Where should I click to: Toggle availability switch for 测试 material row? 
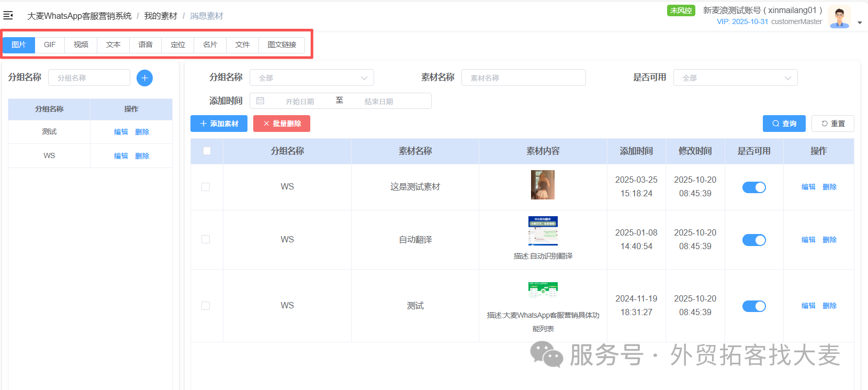coord(754,306)
